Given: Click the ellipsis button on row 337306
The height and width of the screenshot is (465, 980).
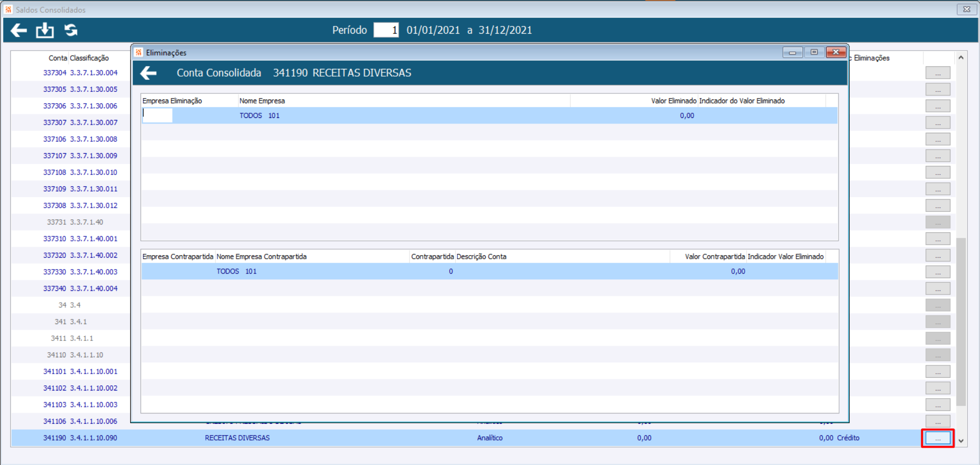Looking at the screenshot, I should (938, 106).
